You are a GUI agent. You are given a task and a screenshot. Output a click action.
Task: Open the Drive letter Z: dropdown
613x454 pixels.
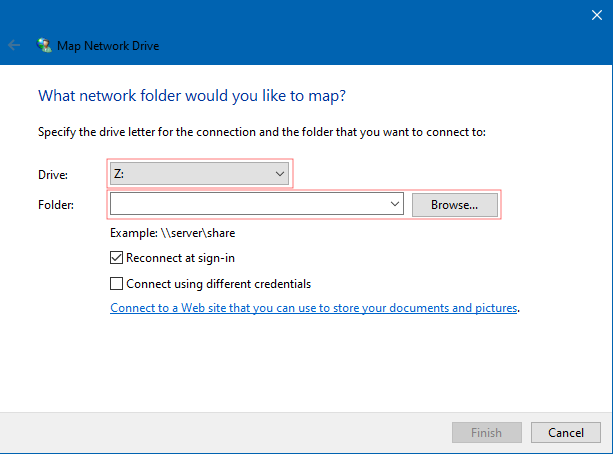(x=198, y=174)
